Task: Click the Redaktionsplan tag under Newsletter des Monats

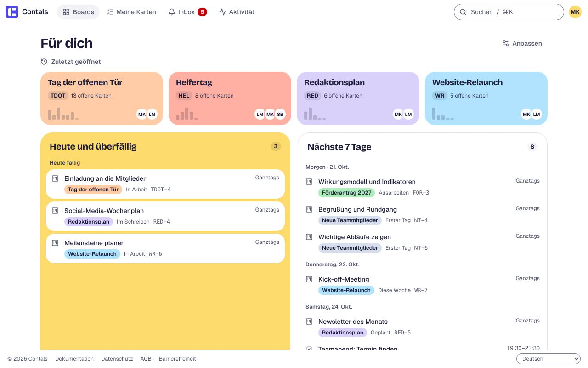Action: pyautogui.click(x=343, y=333)
